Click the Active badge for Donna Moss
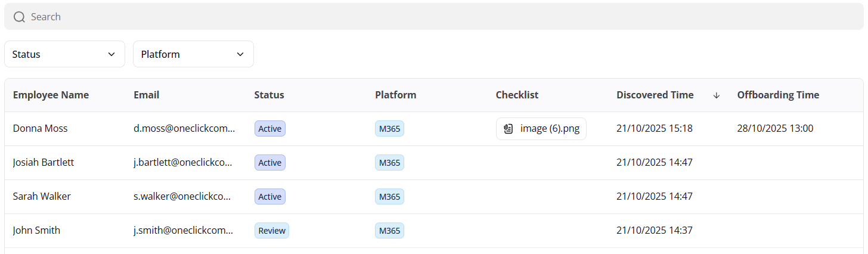Screen dimensions: 868x254 [x=270, y=129]
